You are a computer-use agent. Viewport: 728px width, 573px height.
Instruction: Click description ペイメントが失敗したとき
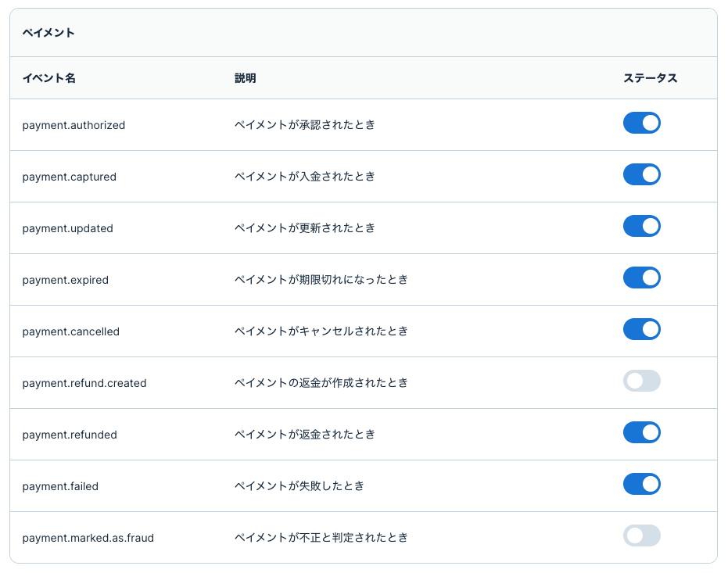coord(299,485)
